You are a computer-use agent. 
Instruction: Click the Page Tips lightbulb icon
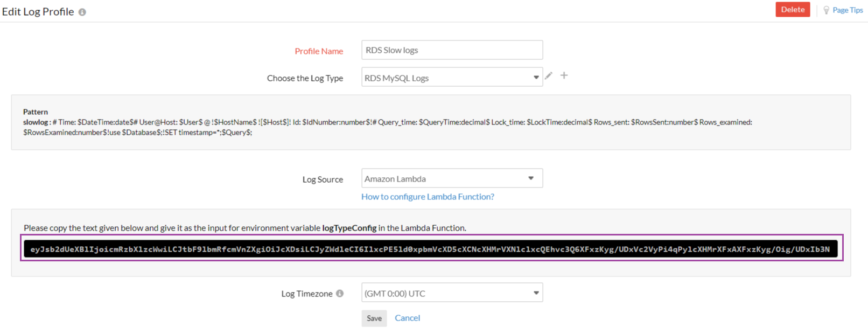point(826,10)
